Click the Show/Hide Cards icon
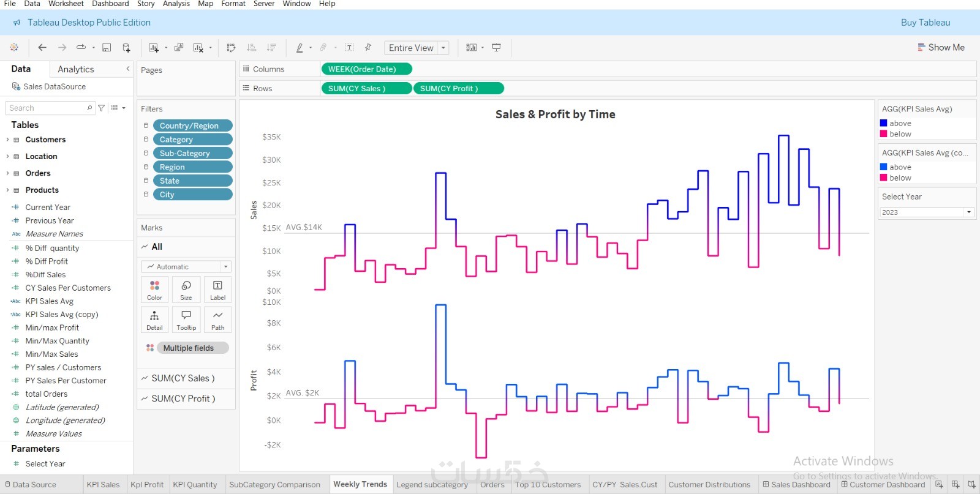Screen dimensions: 980x494 [471, 47]
